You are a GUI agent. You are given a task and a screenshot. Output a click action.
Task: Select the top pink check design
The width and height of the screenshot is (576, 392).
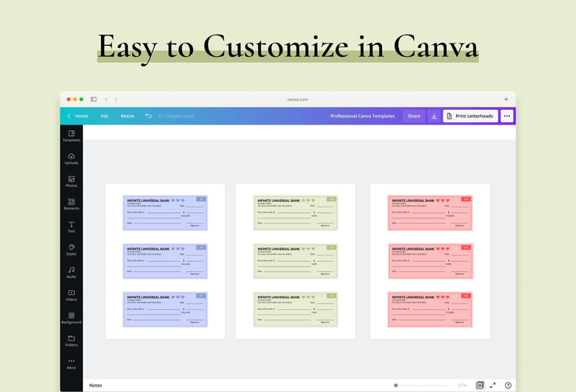coord(430,213)
